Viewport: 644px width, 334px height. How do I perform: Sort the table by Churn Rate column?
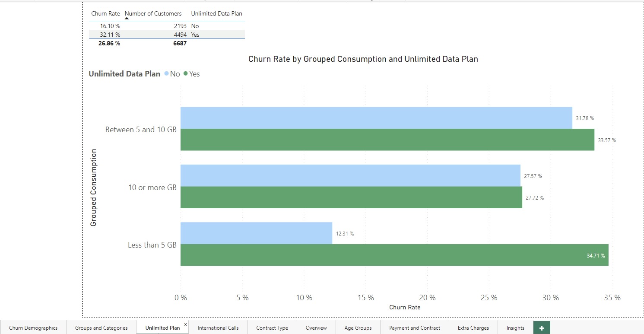105,13
